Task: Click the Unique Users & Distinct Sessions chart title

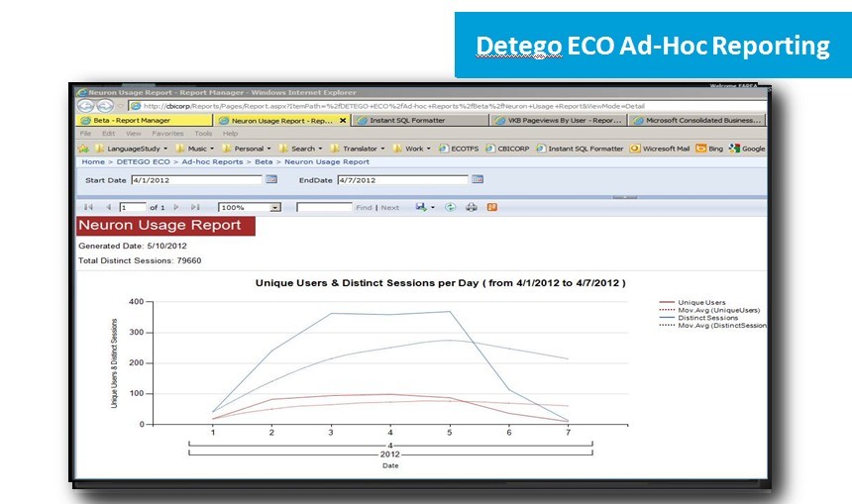Action: coord(440,283)
